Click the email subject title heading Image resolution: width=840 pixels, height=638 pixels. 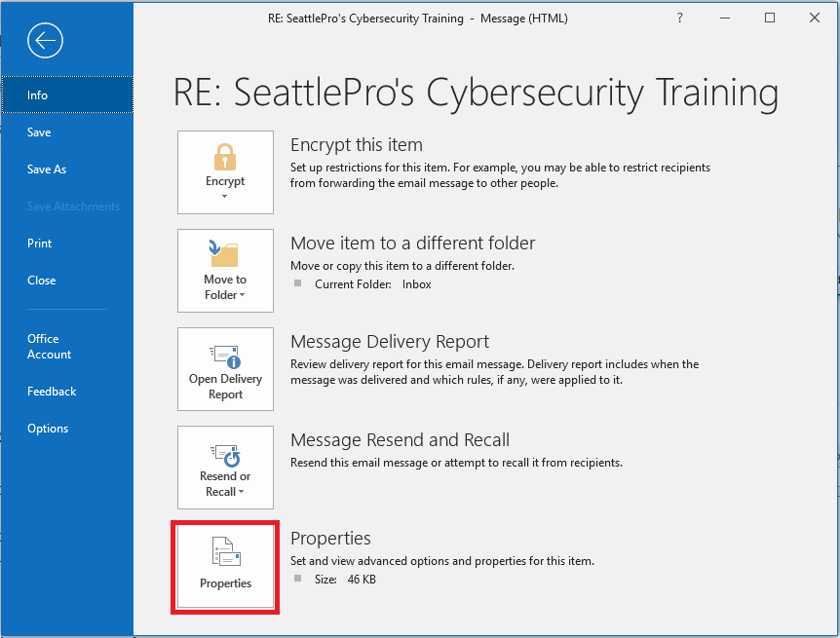click(x=476, y=93)
